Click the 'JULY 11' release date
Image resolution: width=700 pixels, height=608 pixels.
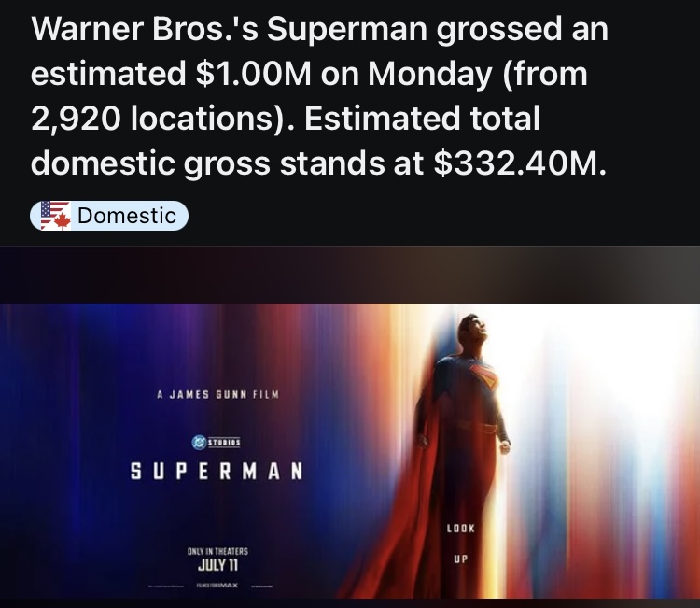(x=217, y=566)
